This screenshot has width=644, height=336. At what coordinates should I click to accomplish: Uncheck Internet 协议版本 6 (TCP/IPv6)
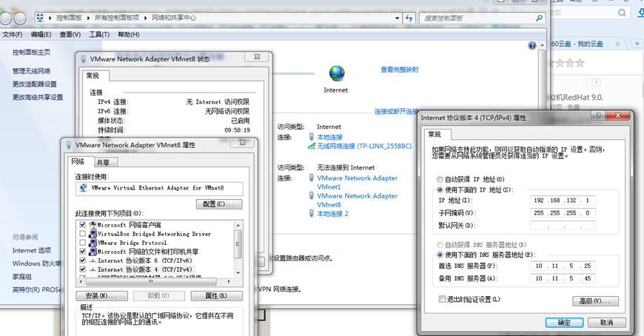point(83,261)
